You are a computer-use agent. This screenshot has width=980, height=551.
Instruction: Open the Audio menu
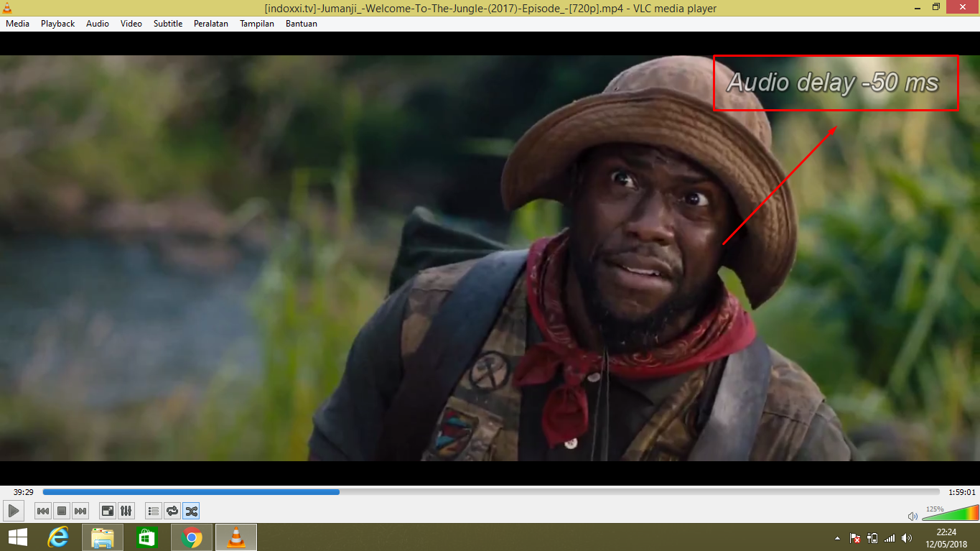(98, 24)
